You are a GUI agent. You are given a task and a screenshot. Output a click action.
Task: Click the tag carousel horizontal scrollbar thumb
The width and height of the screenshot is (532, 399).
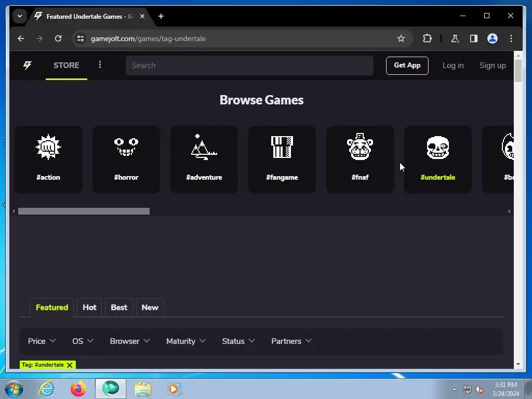pos(84,211)
